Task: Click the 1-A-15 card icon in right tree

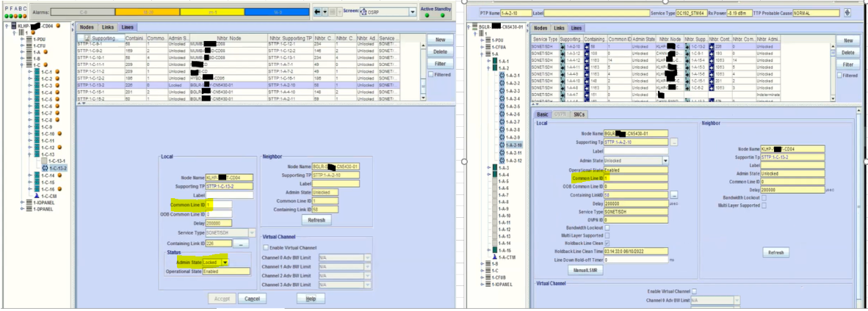Action: click(494, 249)
